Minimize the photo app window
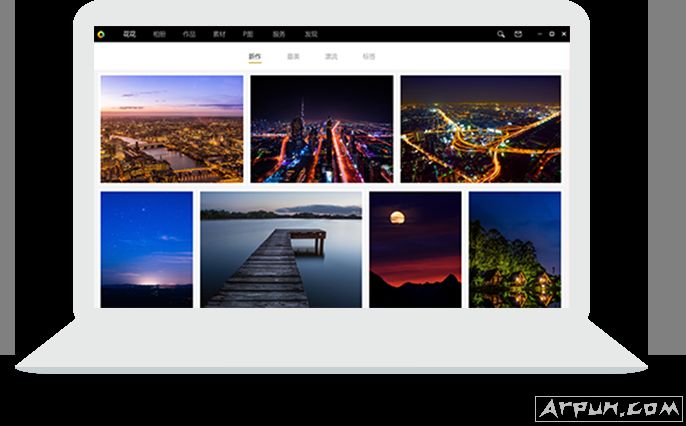Viewport: 686px width, 426px height. [x=539, y=34]
